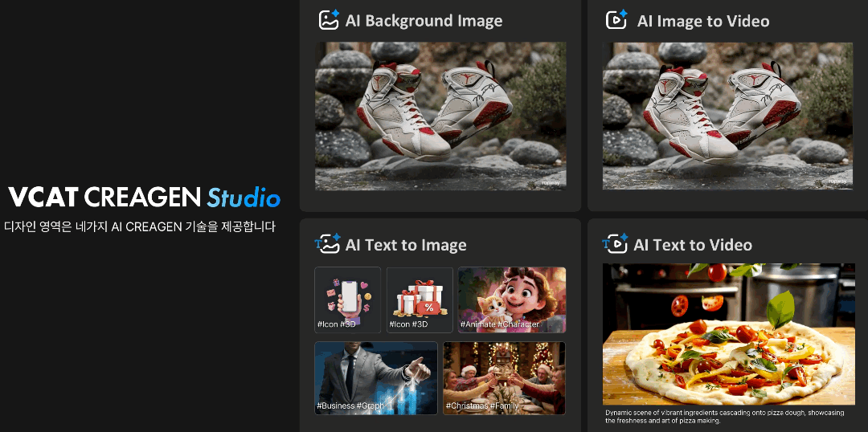The image size is (868, 432).
Task: Choose the phone-in-hand #Icon #3D thumbnail
Action: pos(348,300)
